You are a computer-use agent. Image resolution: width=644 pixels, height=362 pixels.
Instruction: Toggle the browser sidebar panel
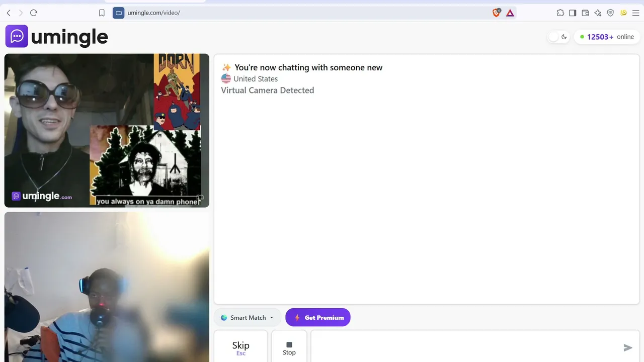573,13
